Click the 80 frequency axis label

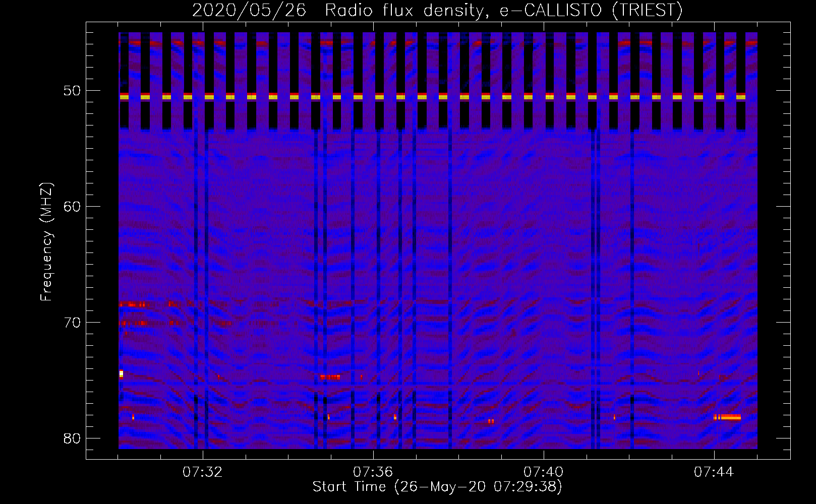click(x=72, y=438)
